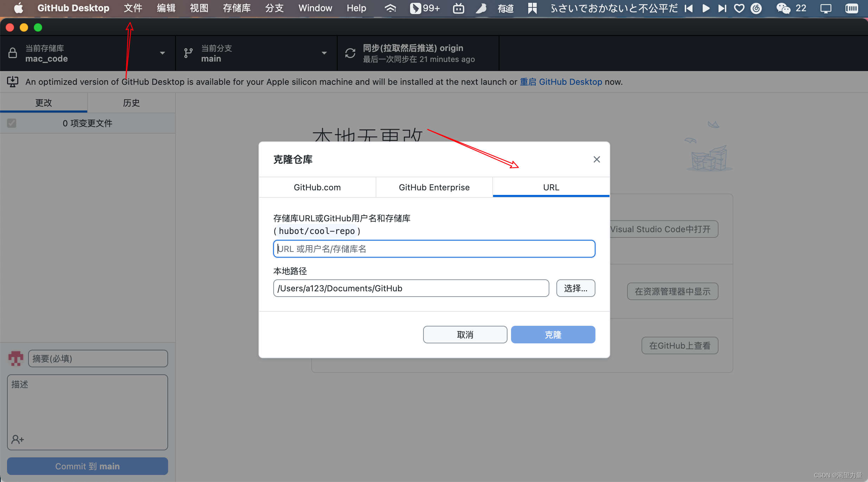Open the 99+ notifications bird icon
868x482 pixels.
[425, 8]
